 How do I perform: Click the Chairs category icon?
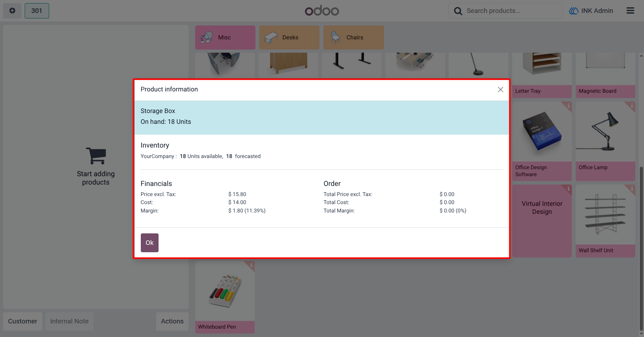(335, 37)
